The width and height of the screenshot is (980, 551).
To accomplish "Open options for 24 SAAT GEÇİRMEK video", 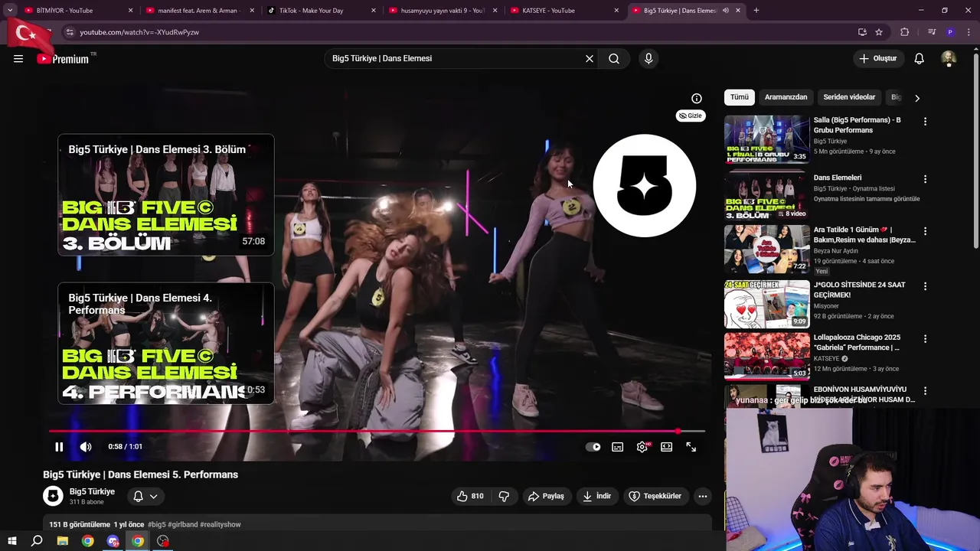I will tap(925, 286).
